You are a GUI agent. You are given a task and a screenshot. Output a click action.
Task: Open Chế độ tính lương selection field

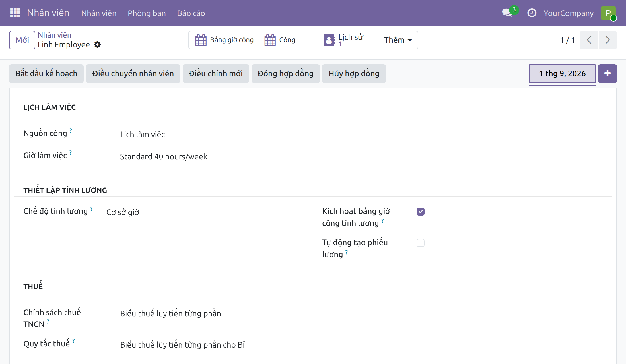pos(205,212)
